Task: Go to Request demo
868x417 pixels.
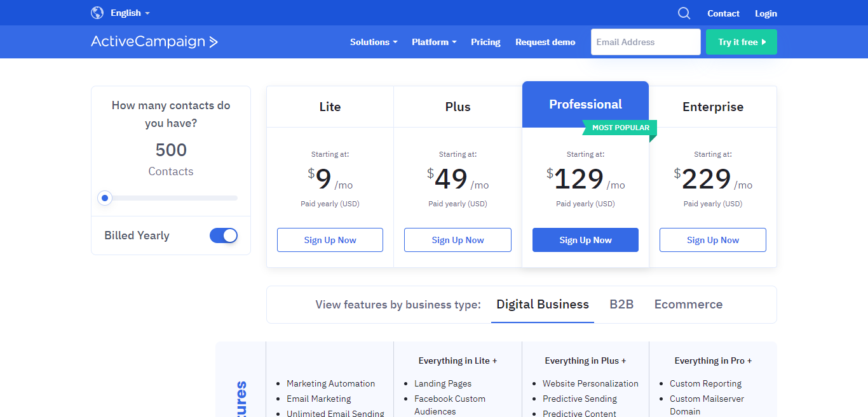Action: [x=545, y=42]
